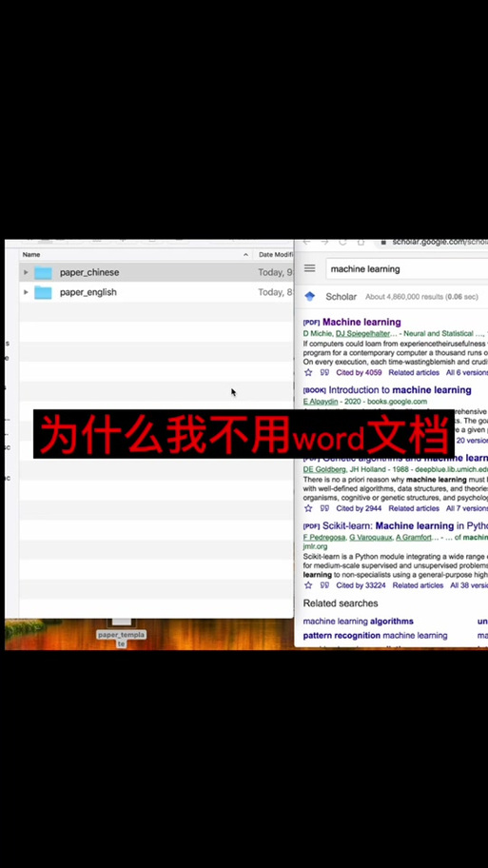The image size is (488, 868).
Task: Sort Finder list by Date Modified header
Action: (x=276, y=255)
